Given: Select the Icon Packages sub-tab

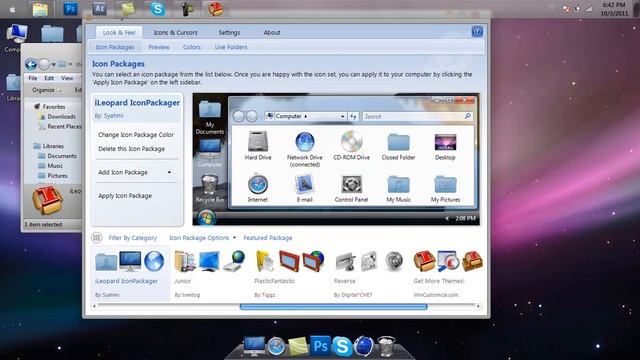Looking at the screenshot, I should coord(115,47).
